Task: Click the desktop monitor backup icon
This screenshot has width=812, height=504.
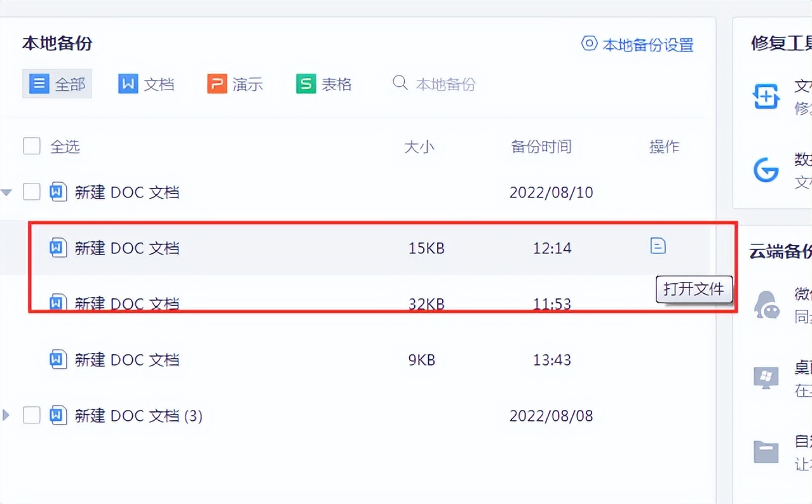Action: 766,378
